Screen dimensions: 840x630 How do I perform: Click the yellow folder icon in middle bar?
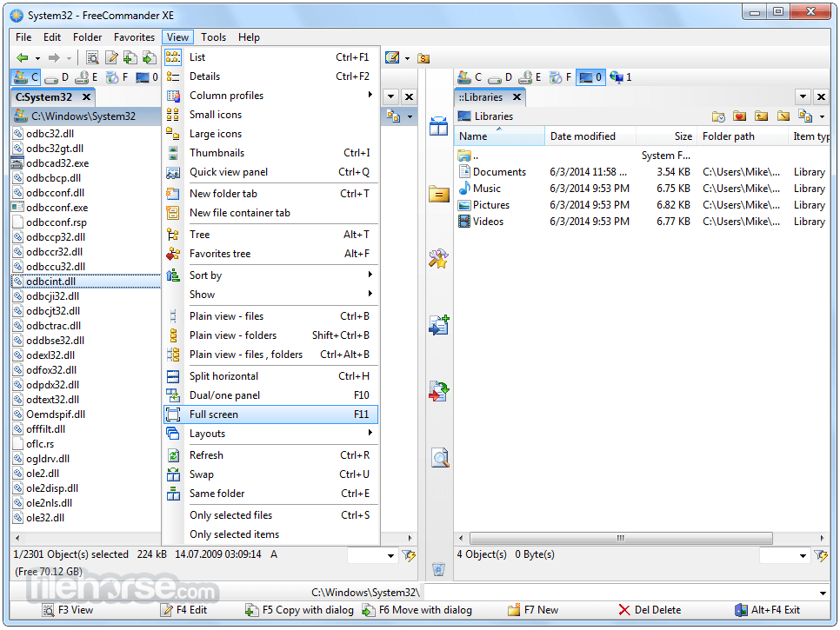coord(439,194)
